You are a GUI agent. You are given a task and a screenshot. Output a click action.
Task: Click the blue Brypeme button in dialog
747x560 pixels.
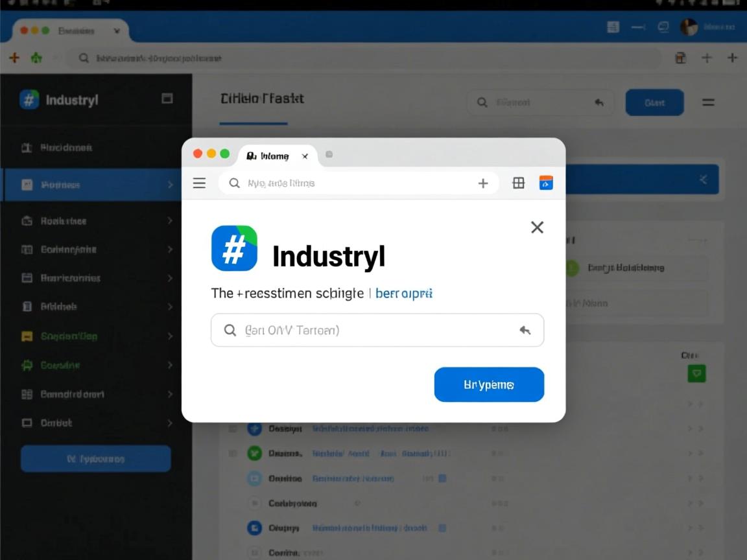(x=489, y=384)
